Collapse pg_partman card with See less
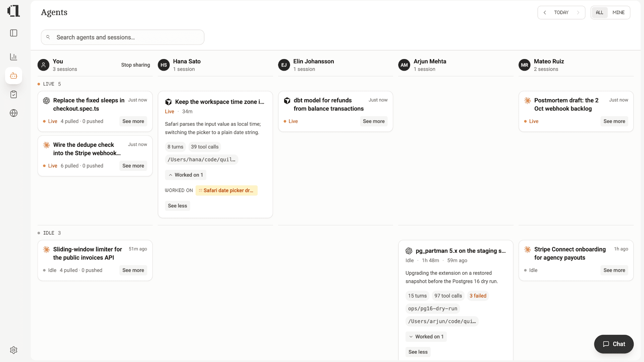The image size is (644, 362). [418, 352]
